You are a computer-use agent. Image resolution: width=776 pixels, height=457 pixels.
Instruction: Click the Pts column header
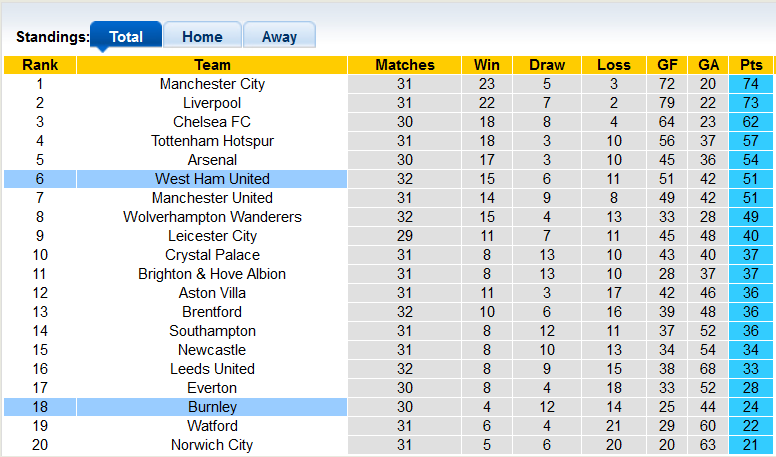pyautogui.click(x=751, y=65)
